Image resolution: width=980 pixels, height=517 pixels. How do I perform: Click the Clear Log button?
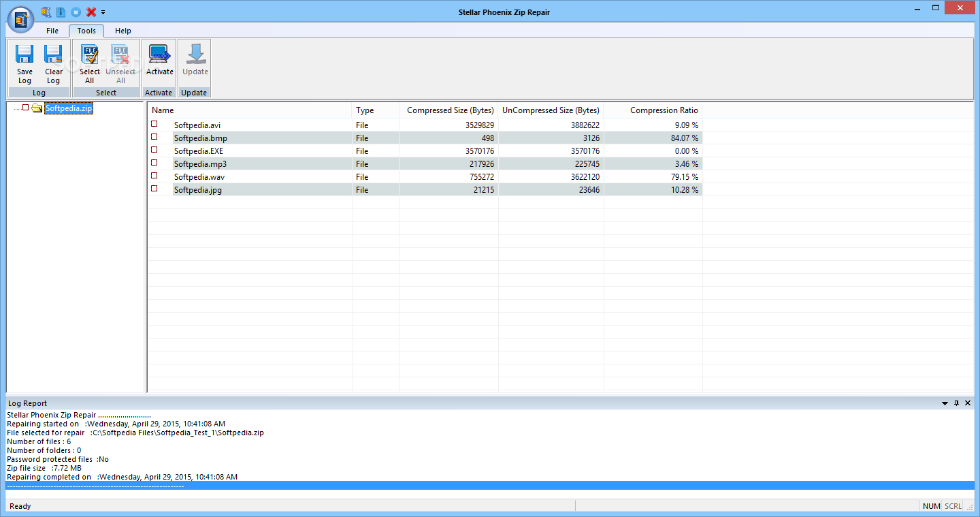(54, 64)
